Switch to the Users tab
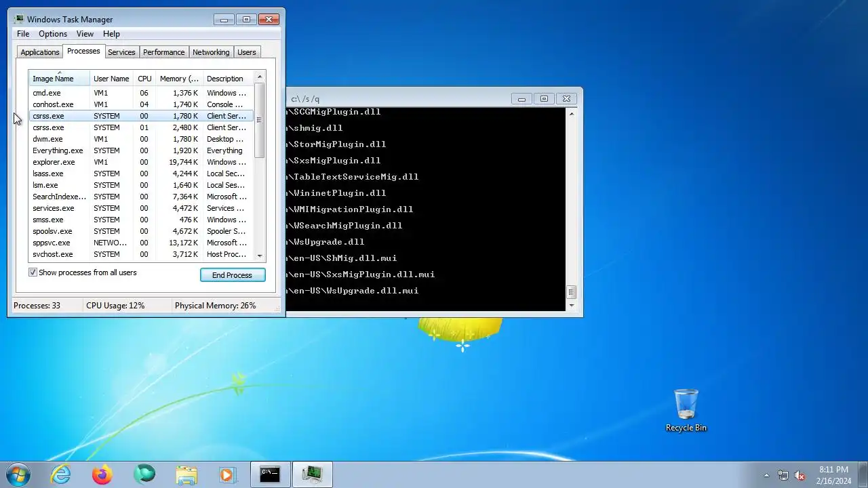 click(x=247, y=52)
